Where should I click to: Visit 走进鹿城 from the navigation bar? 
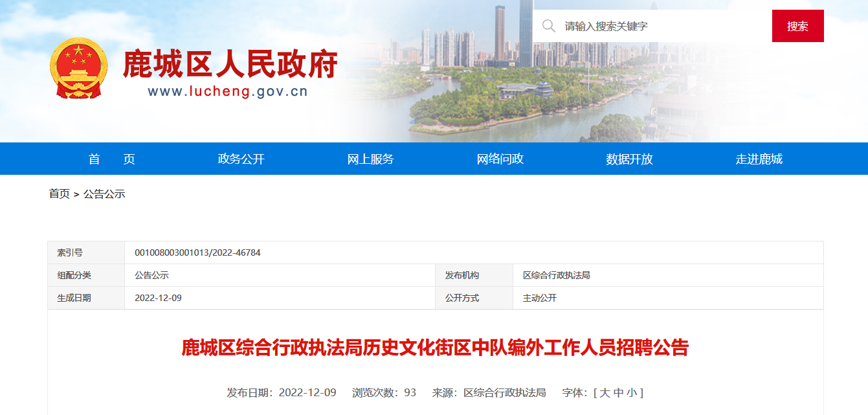pyautogui.click(x=759, y=159)
